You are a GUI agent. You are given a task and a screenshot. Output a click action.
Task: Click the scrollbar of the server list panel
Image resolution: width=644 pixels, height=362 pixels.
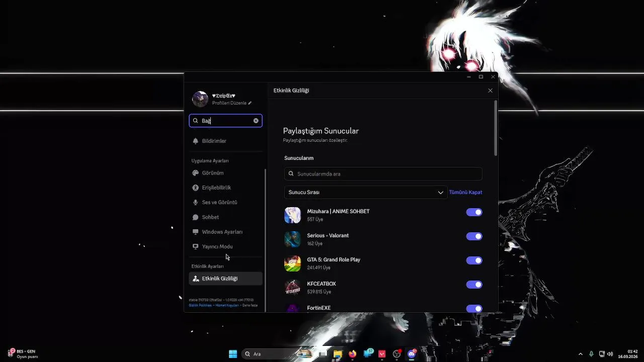pyautogui.click(x=496, y=128)
